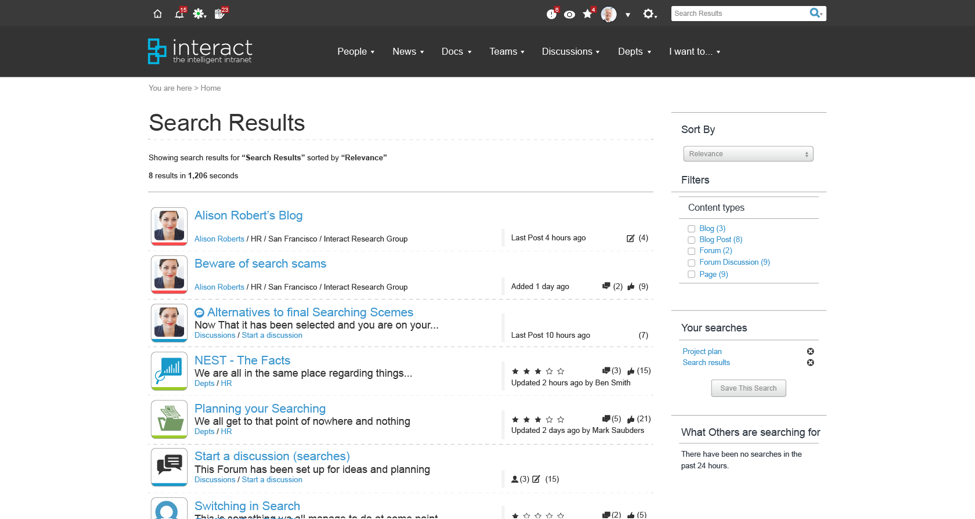This screenshot has width=975, height=519.
Task: Open the Project plan saved search
Action: [702, 351]
